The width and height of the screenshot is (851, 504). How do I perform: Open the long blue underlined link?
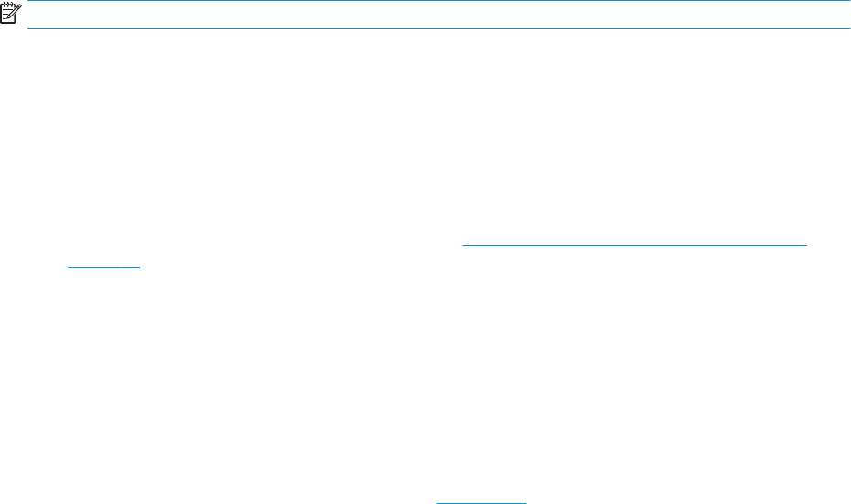click(x=634, y=245)
